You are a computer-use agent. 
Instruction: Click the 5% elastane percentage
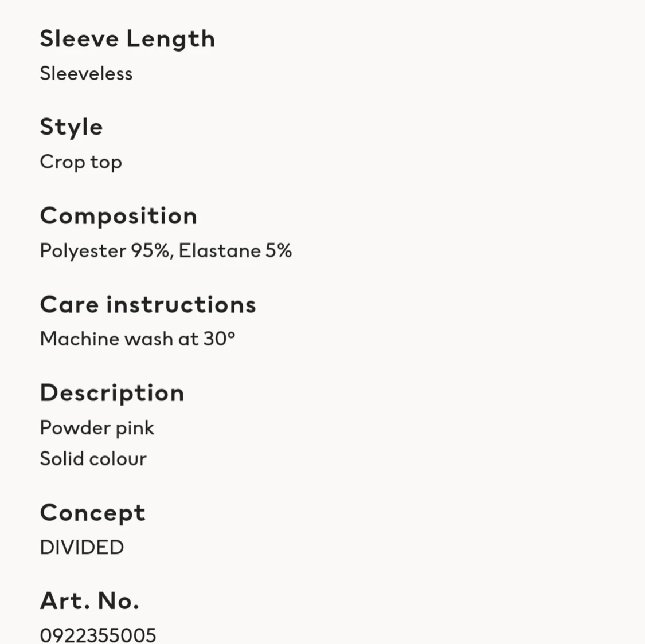coord(279,251)
